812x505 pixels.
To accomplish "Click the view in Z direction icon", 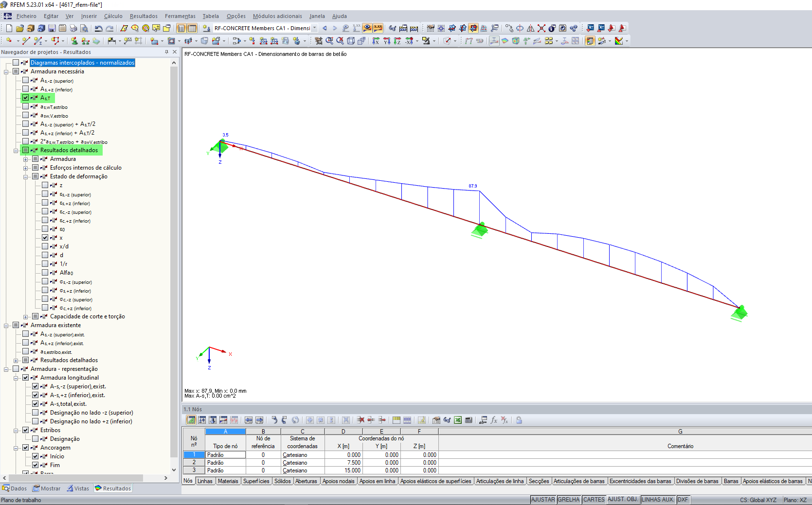I will (x=397, y=41).
